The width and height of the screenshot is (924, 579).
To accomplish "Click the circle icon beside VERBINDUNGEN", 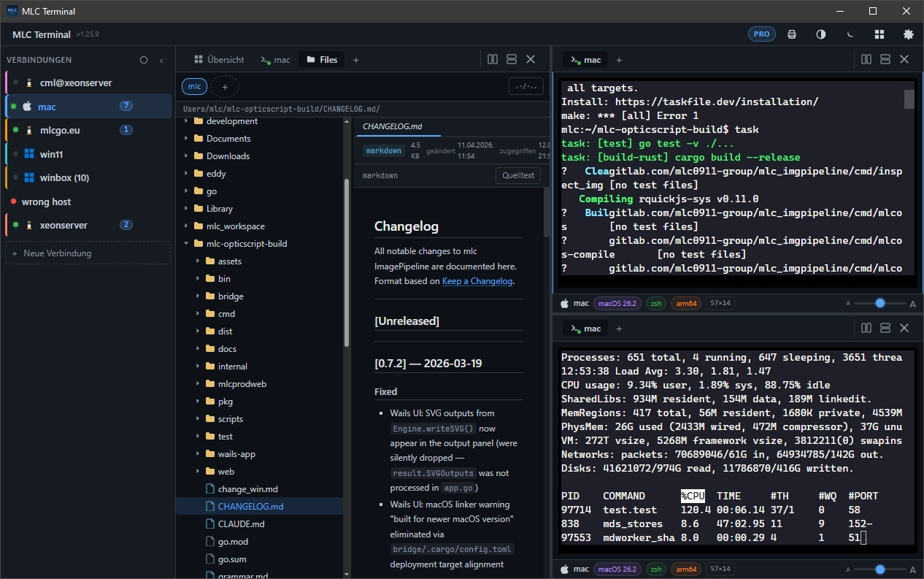I will (x=144, y=60).
